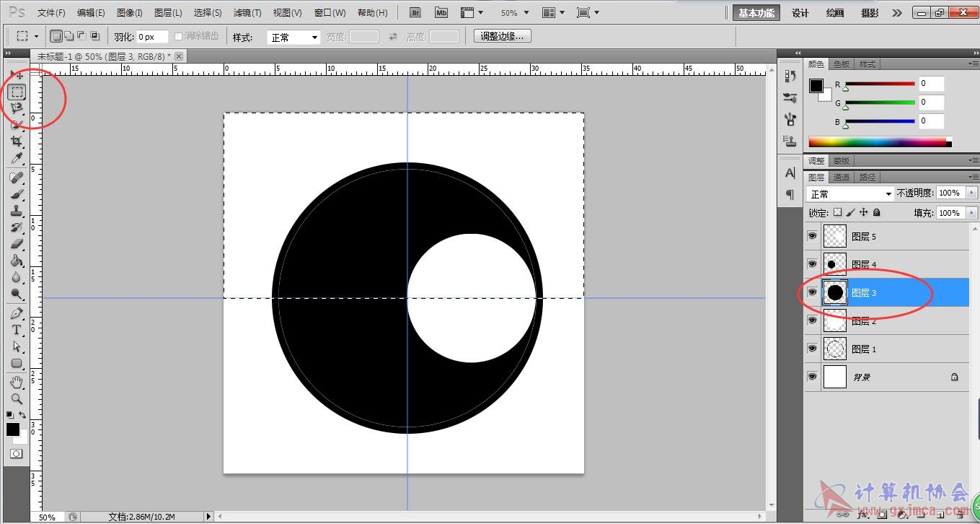Select the History Brush tool

(x=17, y=227)
